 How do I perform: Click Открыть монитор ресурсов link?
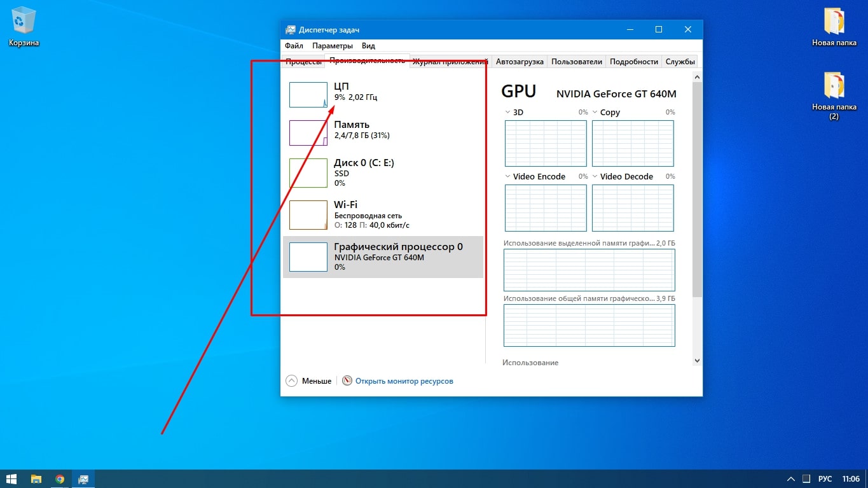tap(404, 381)
